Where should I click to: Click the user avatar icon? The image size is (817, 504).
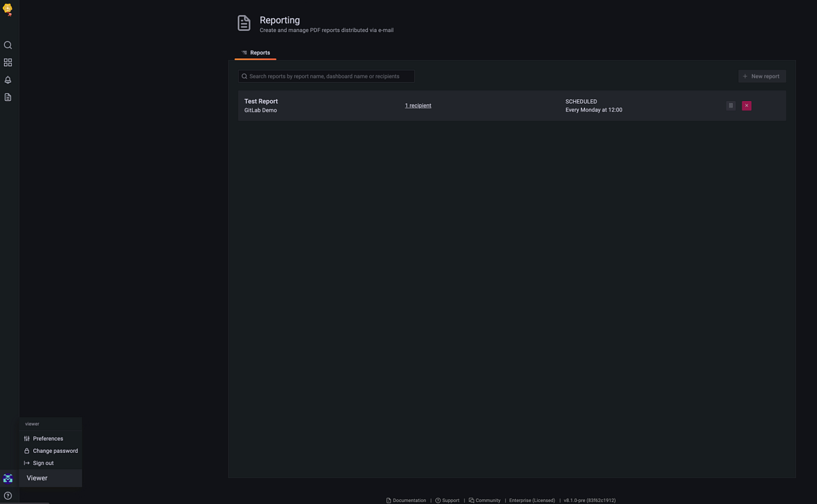[x=8, y=478]
